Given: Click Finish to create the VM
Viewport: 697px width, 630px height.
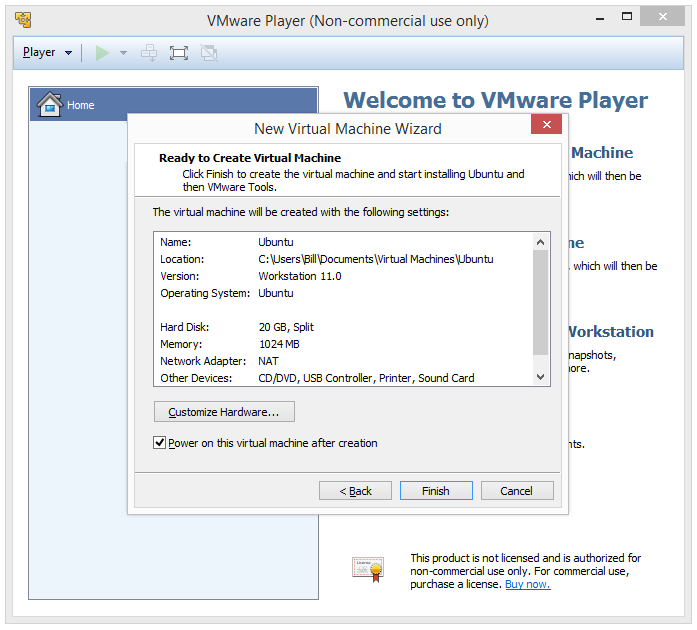Looking at the screenshot, I should [436, 491].
